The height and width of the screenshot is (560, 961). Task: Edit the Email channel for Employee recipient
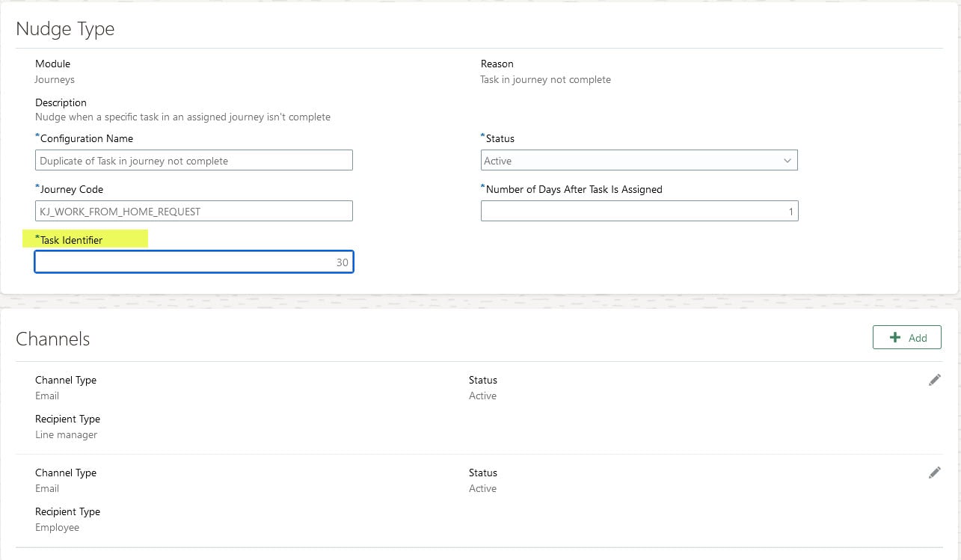pyautogui.click(x=934, y=473)
